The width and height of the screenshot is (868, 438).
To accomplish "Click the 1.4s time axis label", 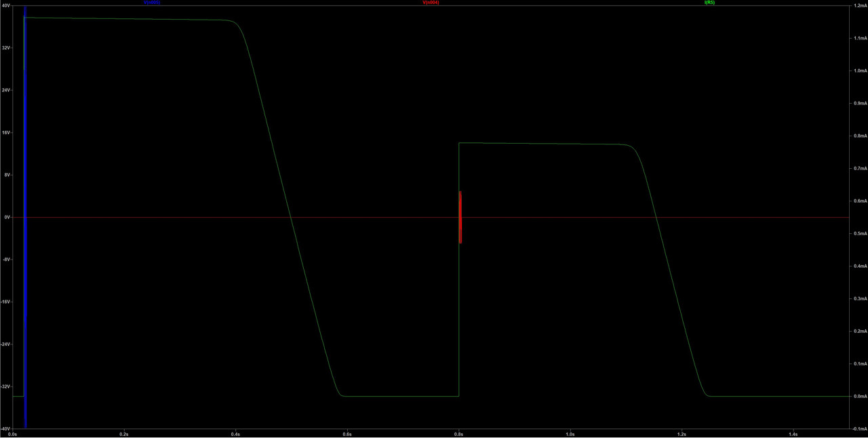I will 793,434.
